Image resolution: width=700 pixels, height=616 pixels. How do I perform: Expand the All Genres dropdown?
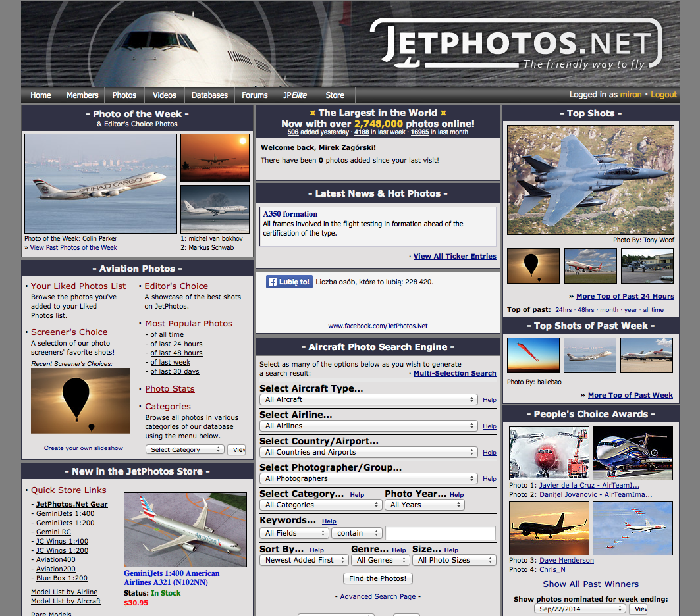tap(380, 560)
